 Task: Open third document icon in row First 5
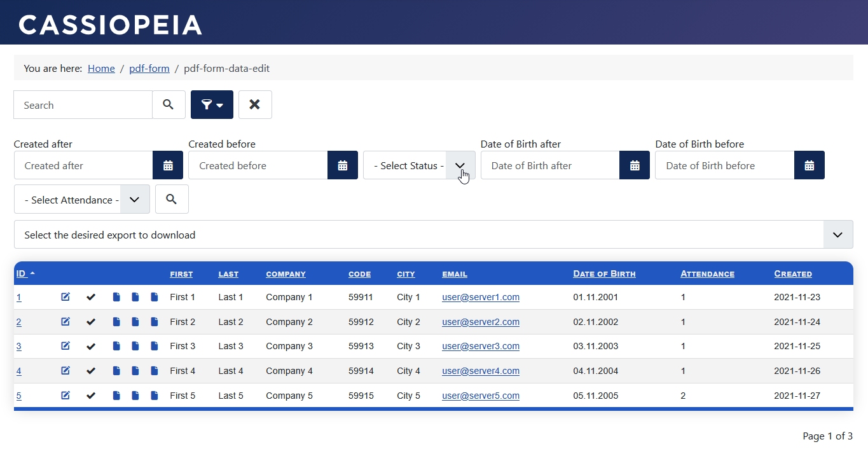[155, 396]
